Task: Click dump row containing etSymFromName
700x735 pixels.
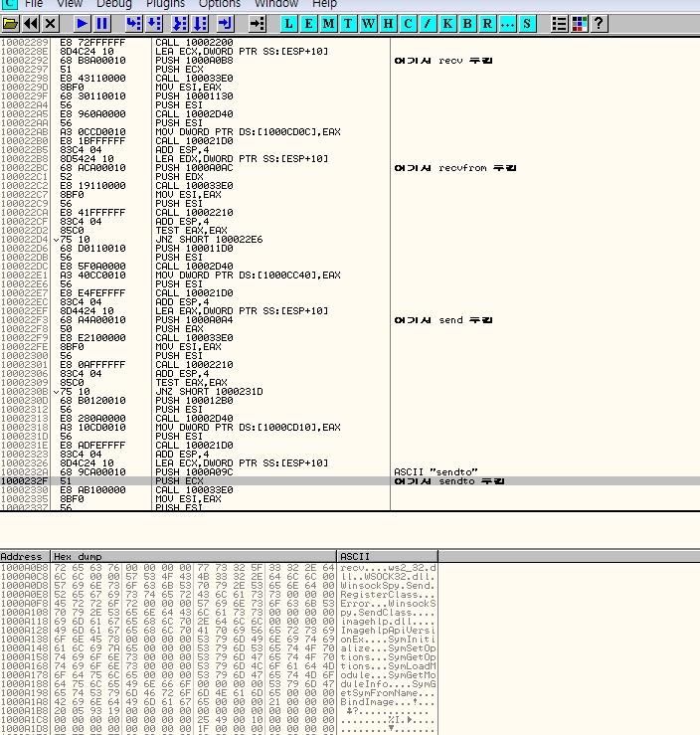Action: [219, 693]
